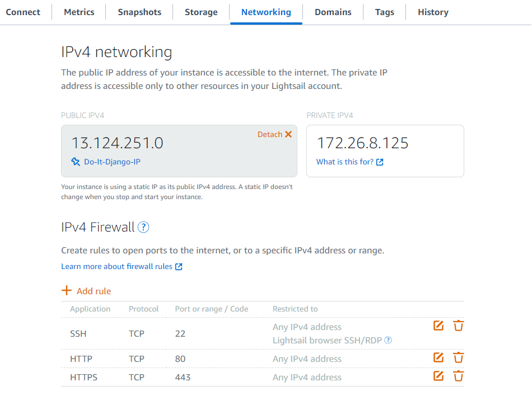Click the Application column header
This screenshot has height=396, width=532.
[x=90, y=309]
